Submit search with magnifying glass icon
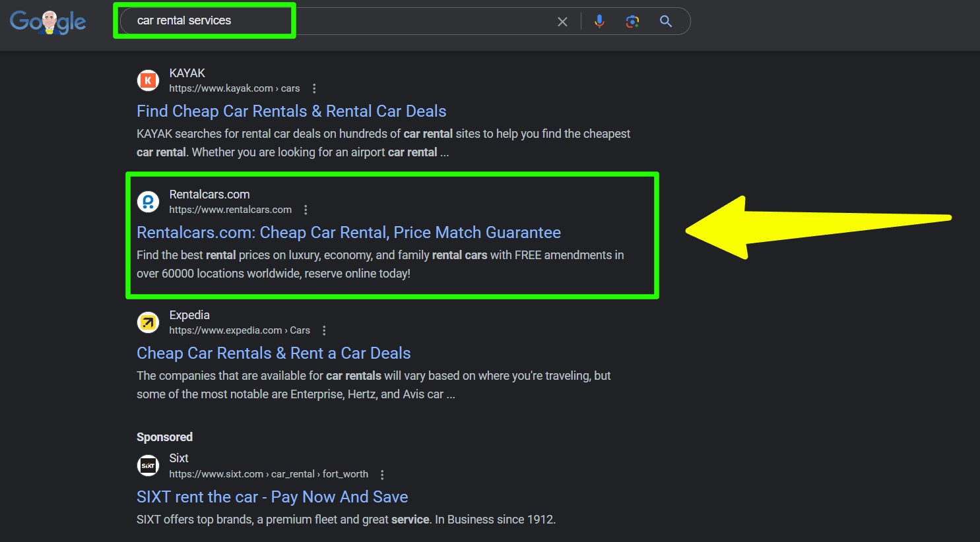The width and height of the screenshot is (980, 542). click(666, 21)
